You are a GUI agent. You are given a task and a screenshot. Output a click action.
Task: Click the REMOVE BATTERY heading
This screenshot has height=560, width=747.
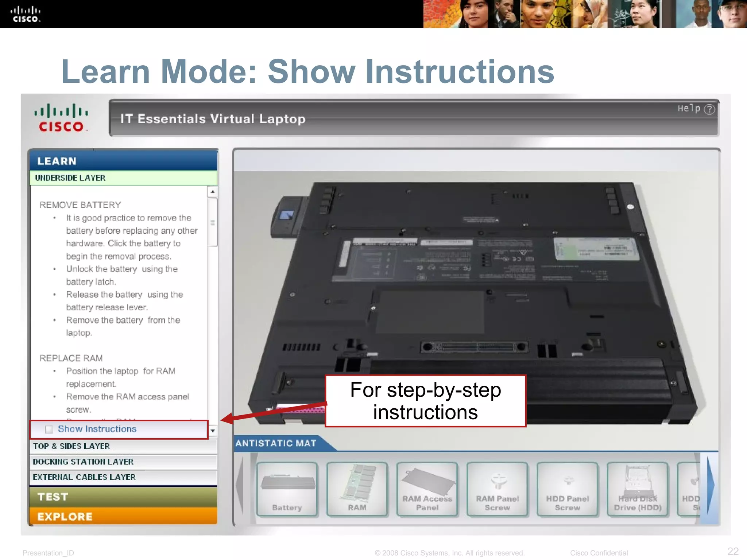pyautogui.click(x=80, y=205)
